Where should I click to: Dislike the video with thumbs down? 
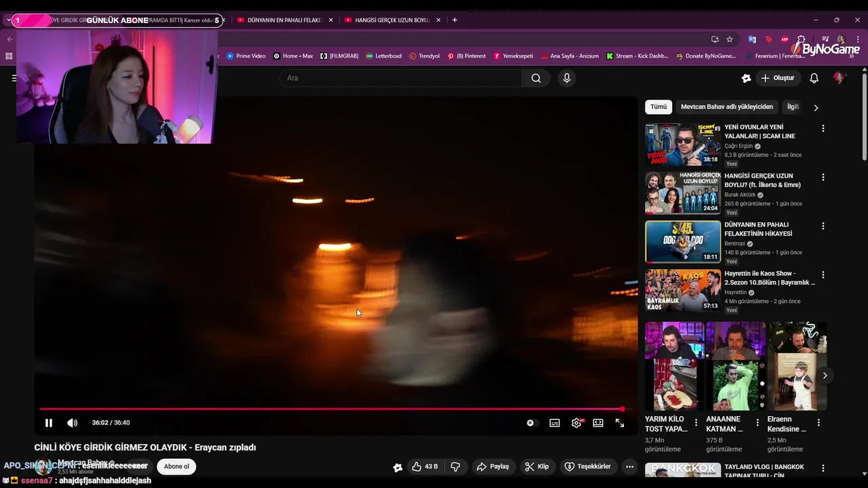(456, 466)
